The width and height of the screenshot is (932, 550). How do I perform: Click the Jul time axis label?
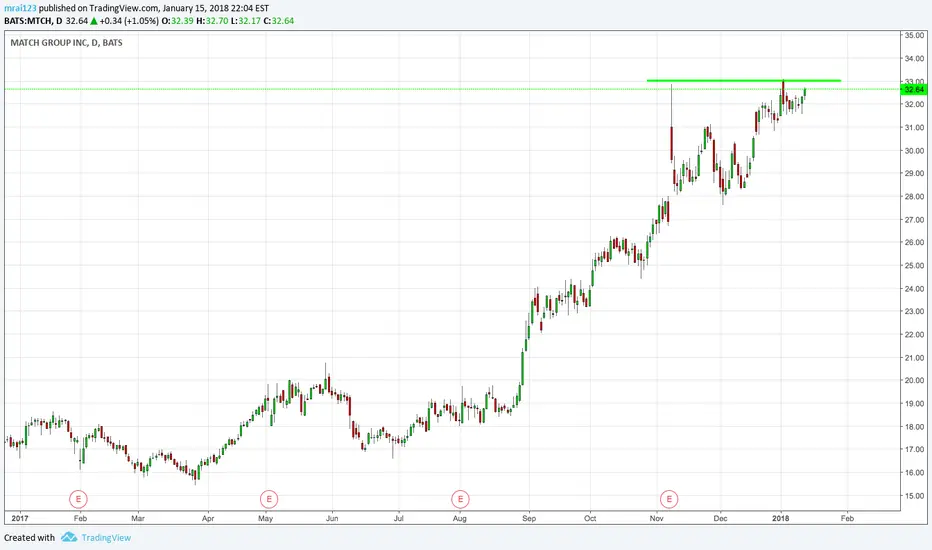click(399, 518)
